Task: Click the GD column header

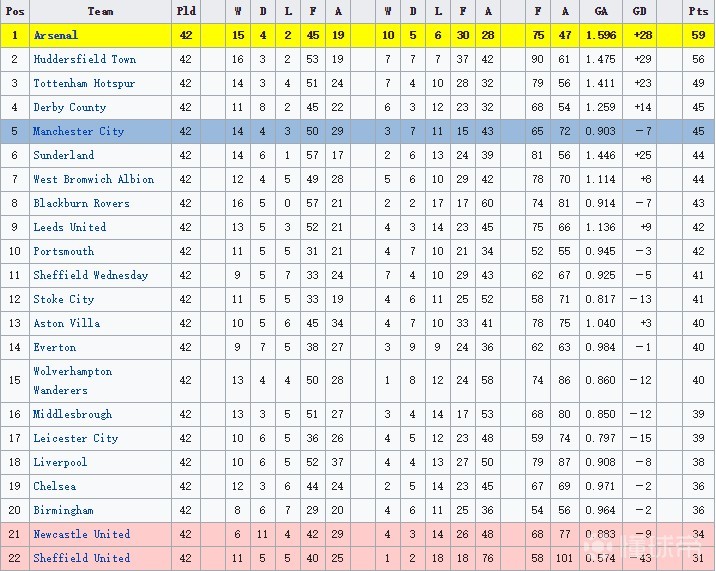Action: (640, 12)
